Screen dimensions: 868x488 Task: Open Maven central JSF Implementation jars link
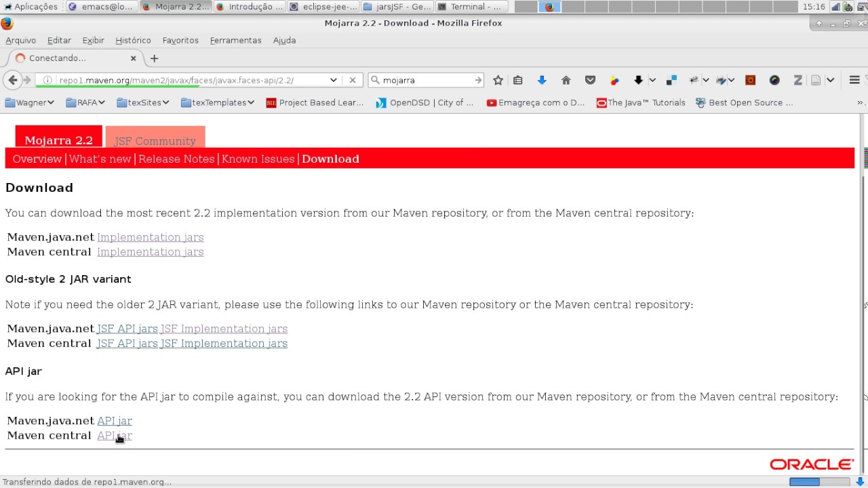click(x=224, y=344)
